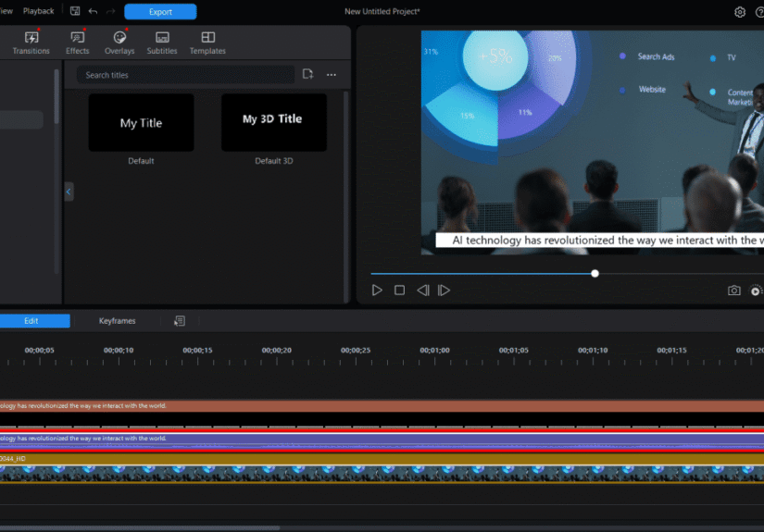This screenshot has width=764, height=532.
Task: Open the Effects room
Action: (78, 43)
